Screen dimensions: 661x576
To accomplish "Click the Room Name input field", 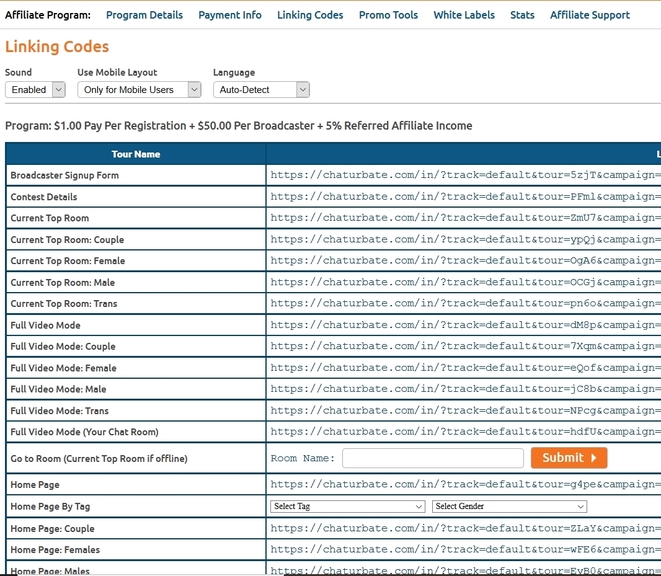I will pyautogui.click(x=433, y=458).
